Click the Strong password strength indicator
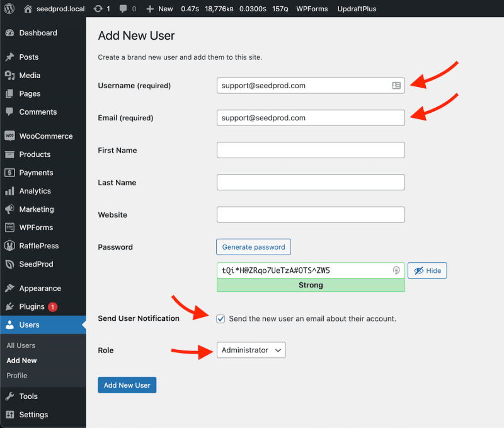The width and height of the screenshot is (504, 428). (x=311, y=285)
